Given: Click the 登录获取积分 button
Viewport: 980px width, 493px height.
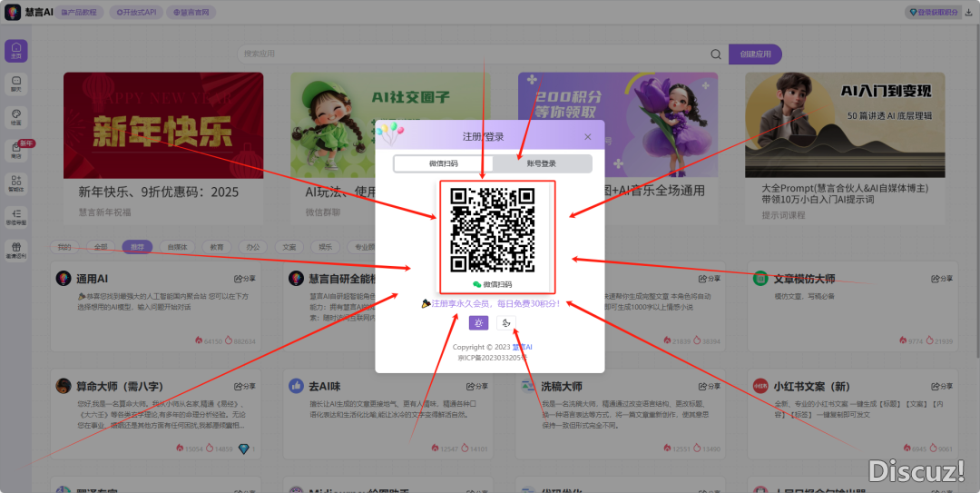Looking at the screenshot, I should pyautogui.click(x=933, y=12).
